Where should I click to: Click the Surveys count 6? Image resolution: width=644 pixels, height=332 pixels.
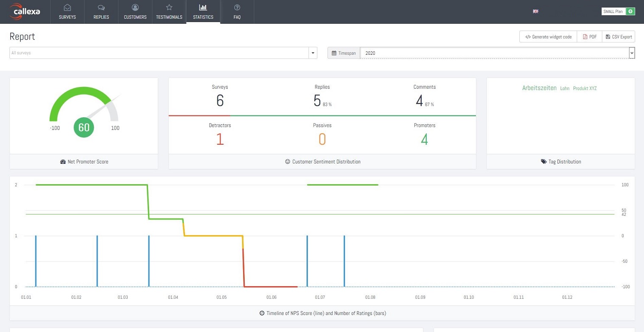tap(220, 101)
